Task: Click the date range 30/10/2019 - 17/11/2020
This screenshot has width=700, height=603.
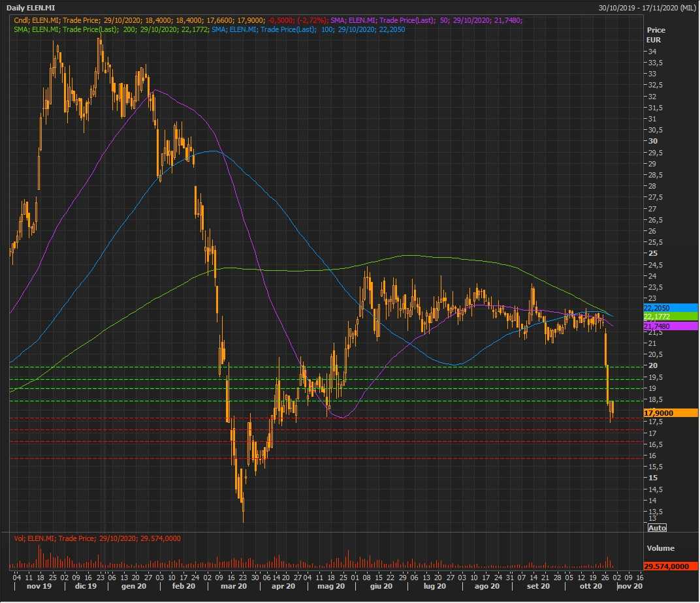Action: (646, 8)
